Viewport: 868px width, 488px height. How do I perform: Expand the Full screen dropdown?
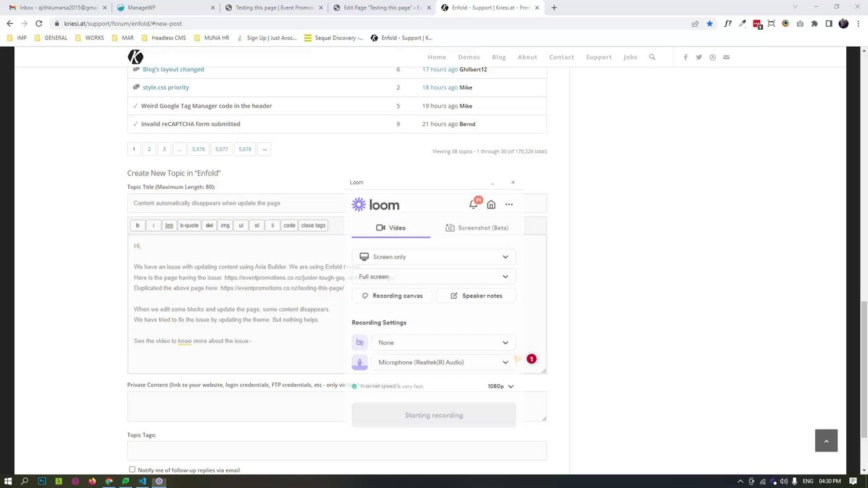(434, 277)
